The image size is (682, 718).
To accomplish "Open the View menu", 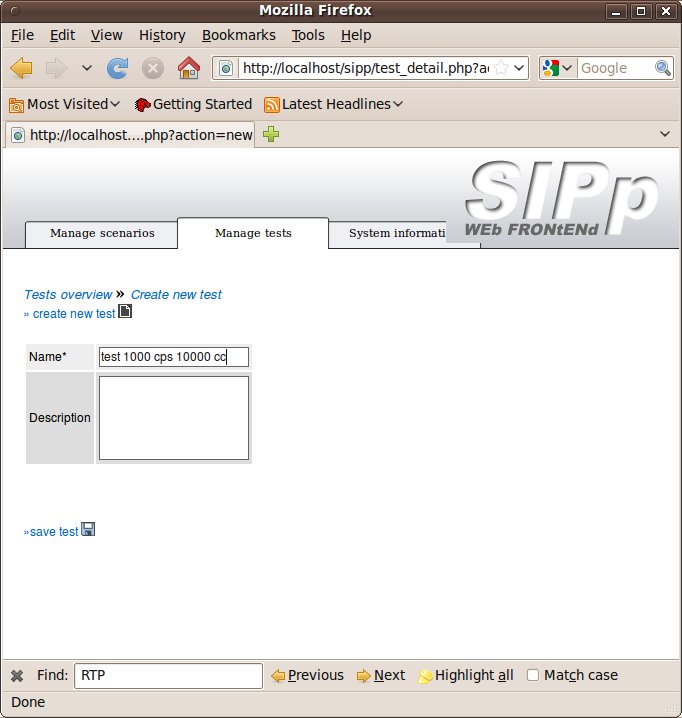I will click(106, 35).
